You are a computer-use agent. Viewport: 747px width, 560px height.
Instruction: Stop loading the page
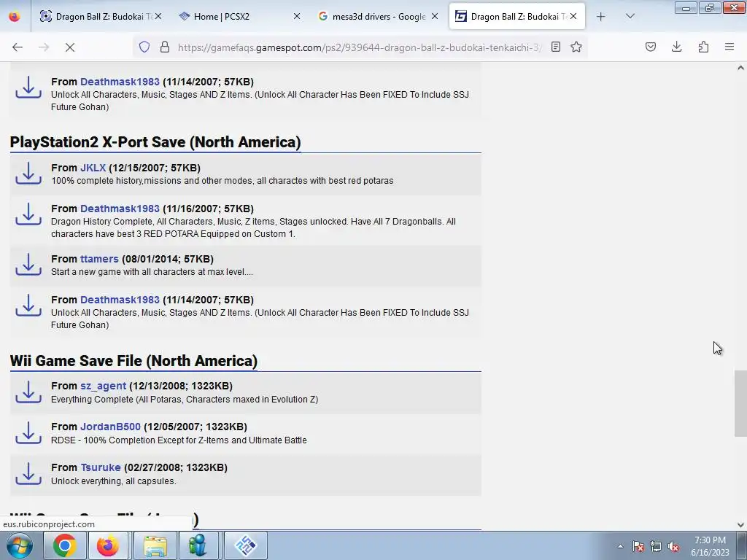(69, 47)
